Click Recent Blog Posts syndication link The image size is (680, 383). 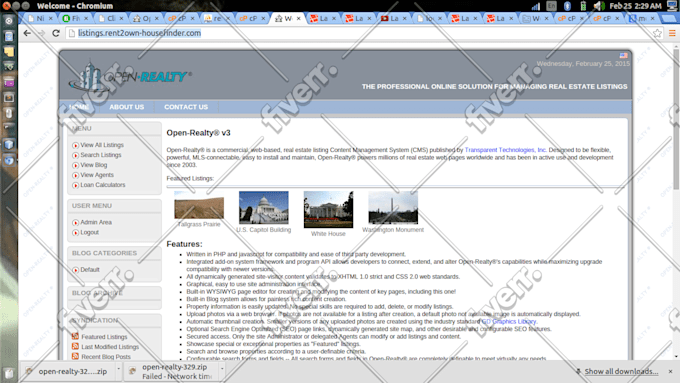(106, 357)
